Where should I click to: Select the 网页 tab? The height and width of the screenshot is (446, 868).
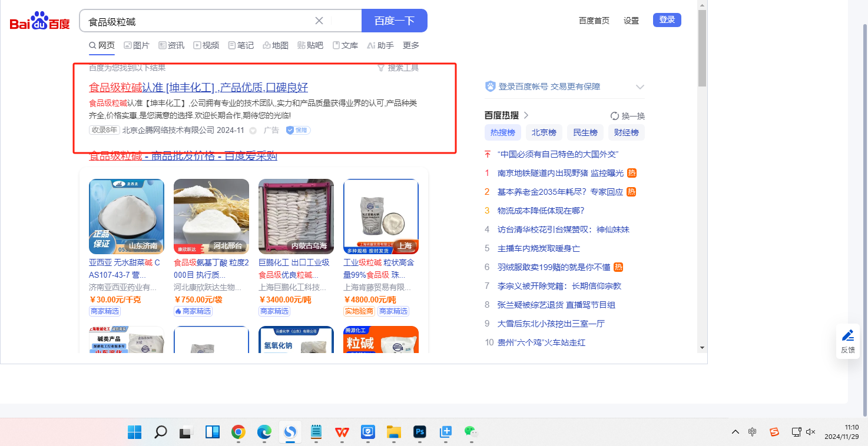102,45
